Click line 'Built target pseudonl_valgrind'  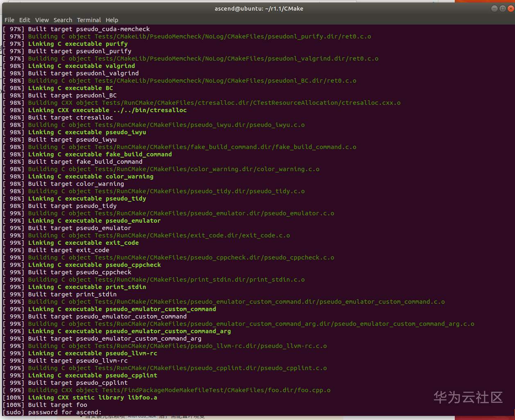click(70, 73)
